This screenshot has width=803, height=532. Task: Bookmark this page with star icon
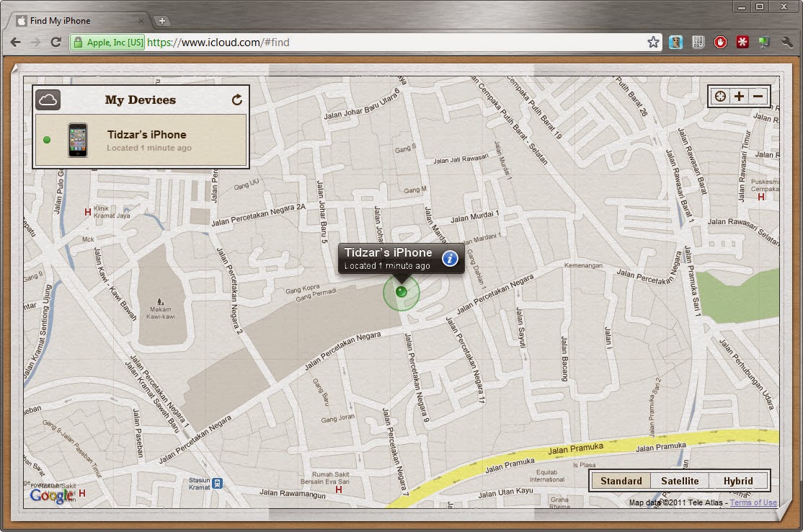pos(653,42)
